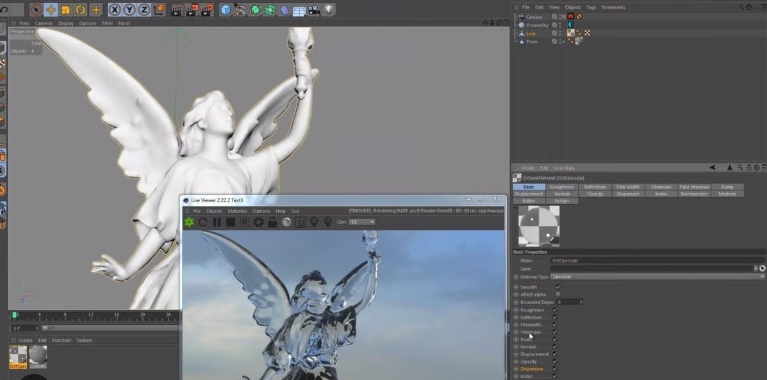Toggle the Displacement channel checkbox
Image resolution: width=767 pixels, height=380 pixels.
(555, 354)
